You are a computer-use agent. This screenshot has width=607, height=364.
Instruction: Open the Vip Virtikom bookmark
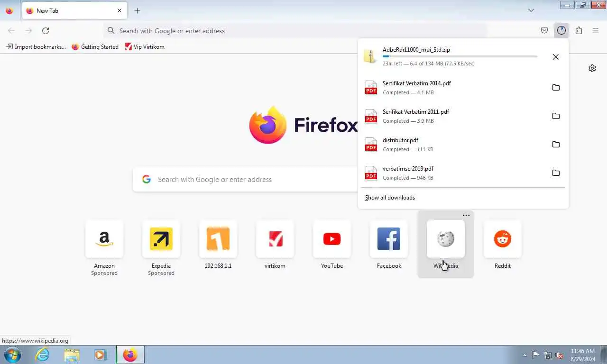pos(145,47)
